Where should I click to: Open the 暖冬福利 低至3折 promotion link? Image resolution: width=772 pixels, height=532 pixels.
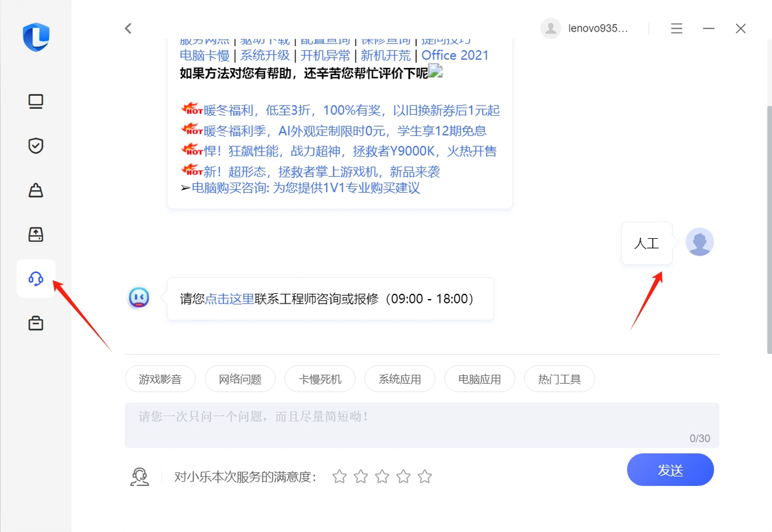352,110
